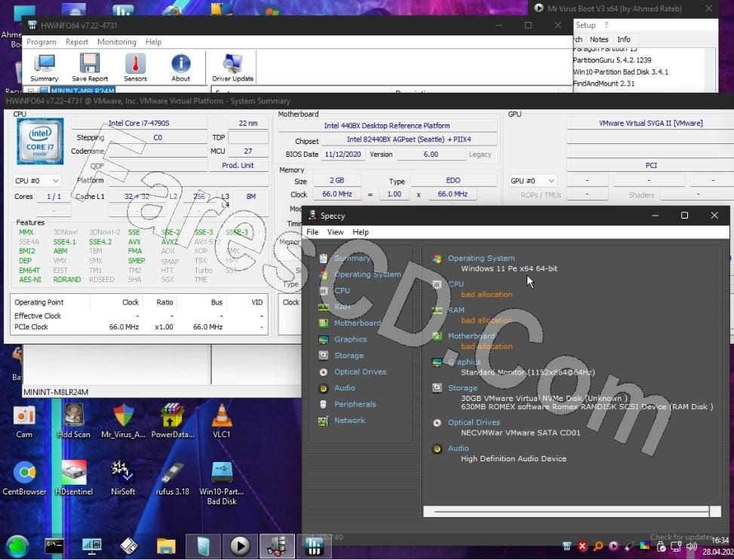The image size is (734, 560).
Task: Switch to Notes tab in Mr Virus Boot
Action: (599, 40)
